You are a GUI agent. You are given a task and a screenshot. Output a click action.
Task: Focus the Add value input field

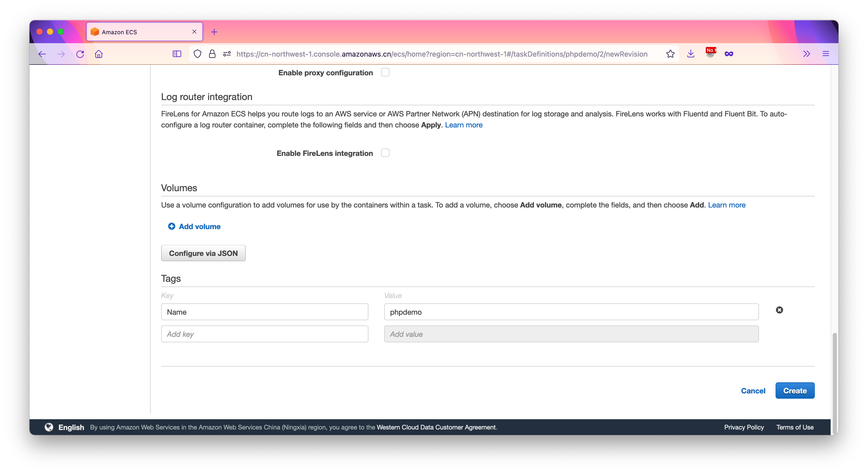point(571,334)
